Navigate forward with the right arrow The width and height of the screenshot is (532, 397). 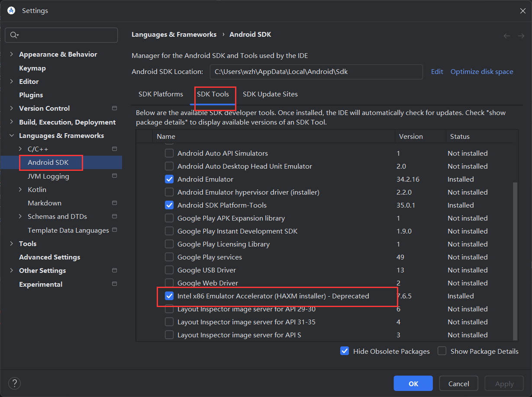(521, 36)
